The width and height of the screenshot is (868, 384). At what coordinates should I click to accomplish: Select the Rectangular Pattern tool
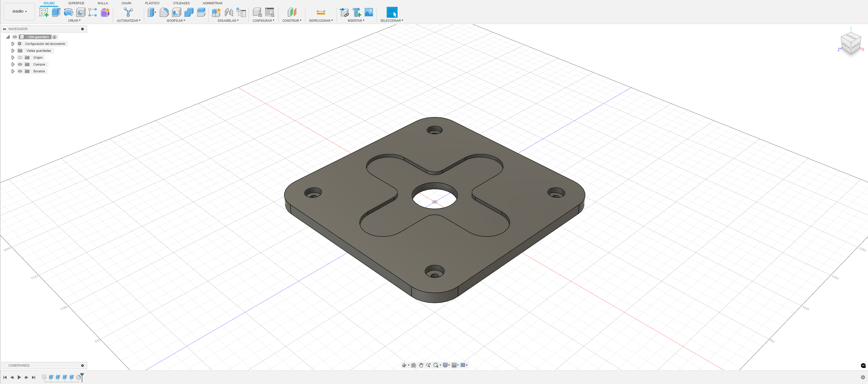coord(93,13)
